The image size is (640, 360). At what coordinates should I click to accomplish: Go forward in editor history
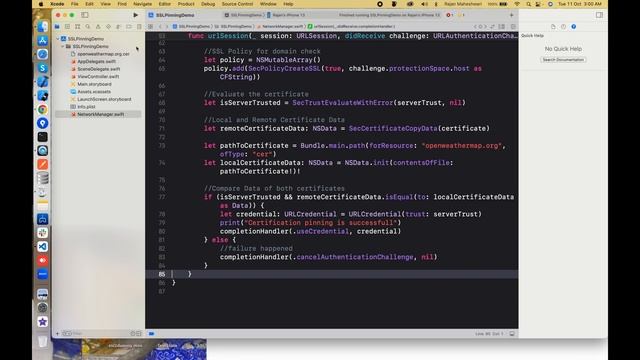tap(167, 27)
